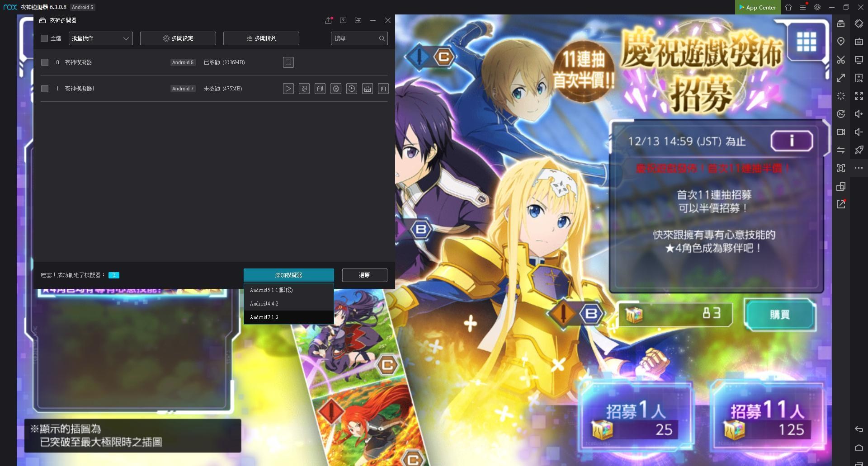Open the 批量操作 dropdown
This screenshot has width=868, height=466.
(x=101, y=38)
